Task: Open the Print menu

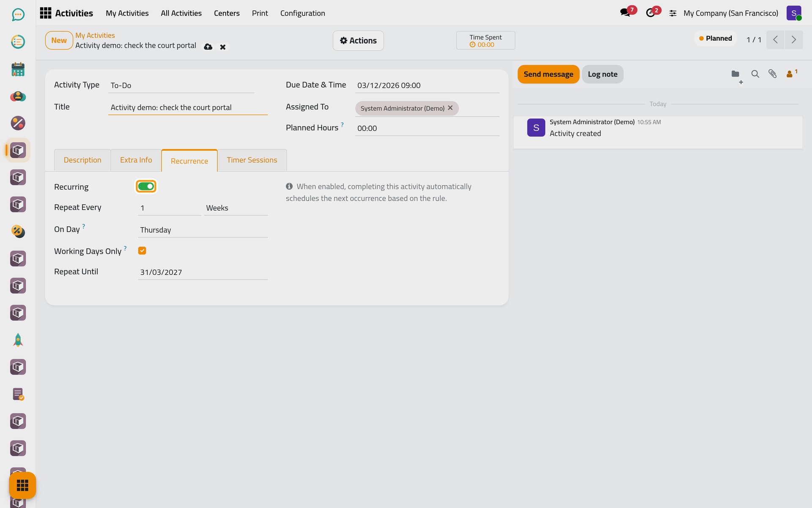Action: [260, 13]
